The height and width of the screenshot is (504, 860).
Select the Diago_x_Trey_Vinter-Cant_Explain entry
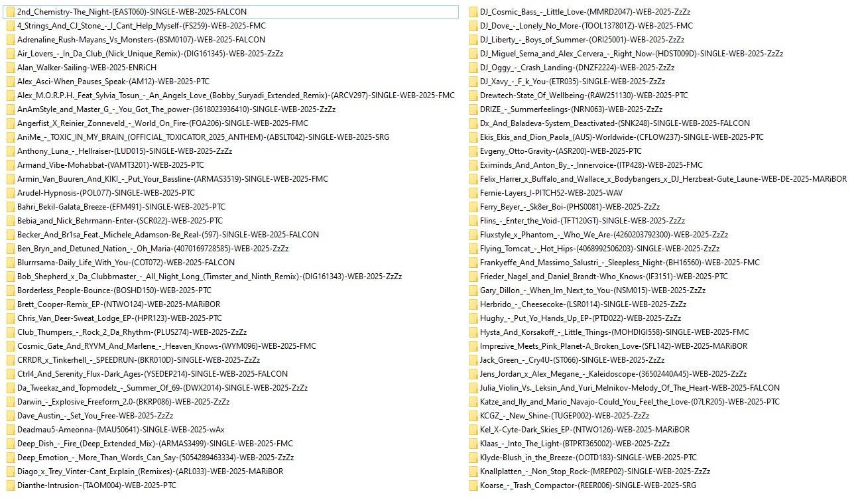pyautogui.click(x=150, y=472)
